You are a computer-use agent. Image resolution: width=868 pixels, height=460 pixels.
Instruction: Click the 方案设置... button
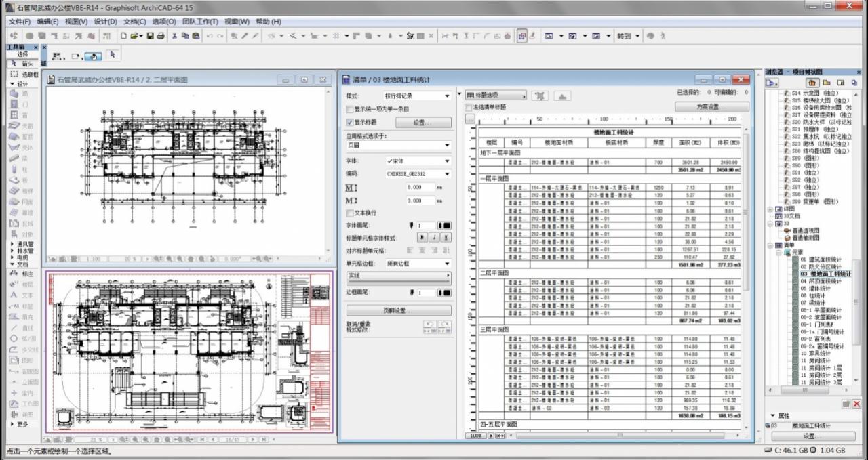[x=712, y=107]
